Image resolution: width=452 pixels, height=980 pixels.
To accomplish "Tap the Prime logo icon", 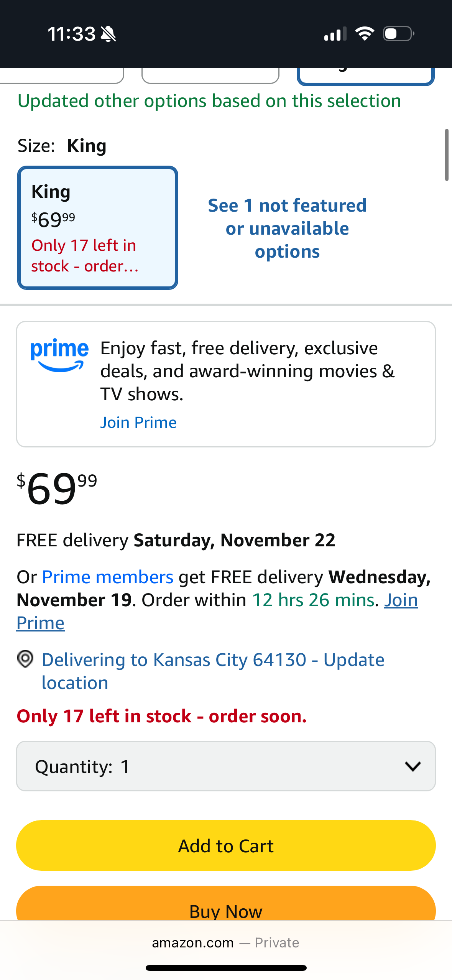I will tap(59, 355).
